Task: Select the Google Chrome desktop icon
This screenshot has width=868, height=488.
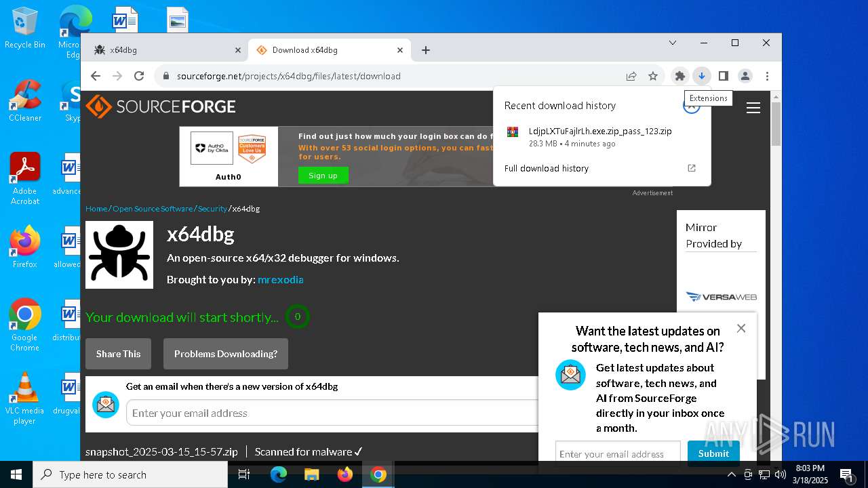Action: click(x=24, y=325)
